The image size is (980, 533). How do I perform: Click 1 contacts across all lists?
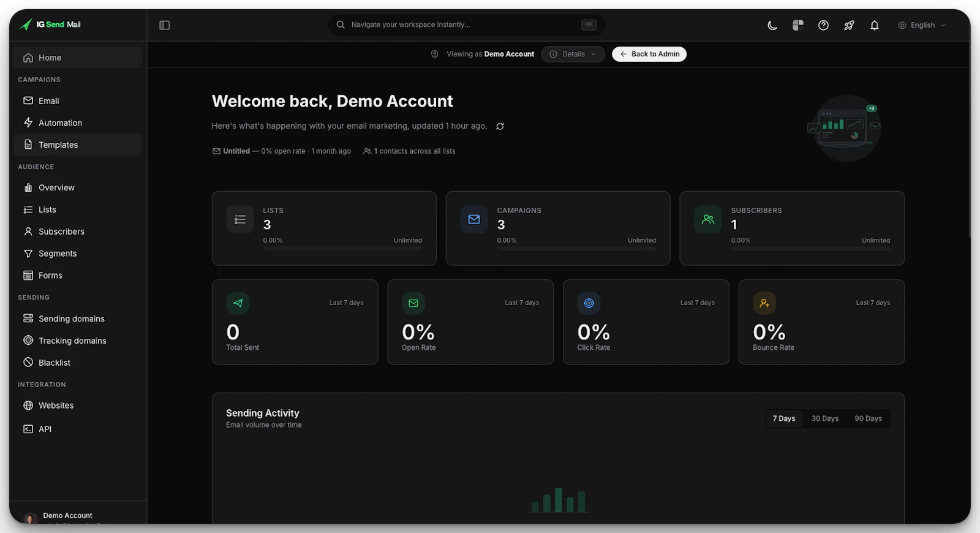pyautogui.click(x=410, y=151)
